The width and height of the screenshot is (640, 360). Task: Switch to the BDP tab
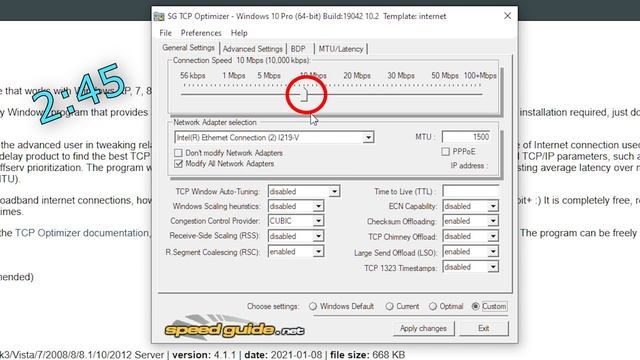point(298,49)
